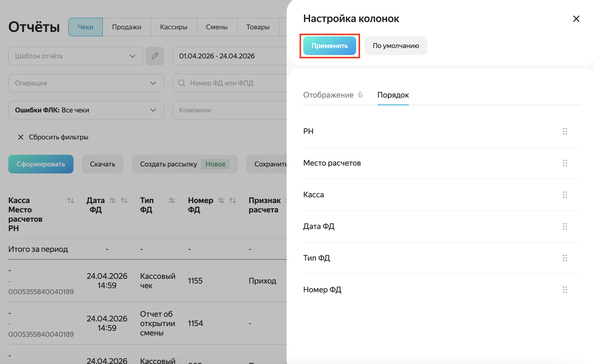Open the Кассиры tab
The image size is (594, 364).
pos(174,27)
